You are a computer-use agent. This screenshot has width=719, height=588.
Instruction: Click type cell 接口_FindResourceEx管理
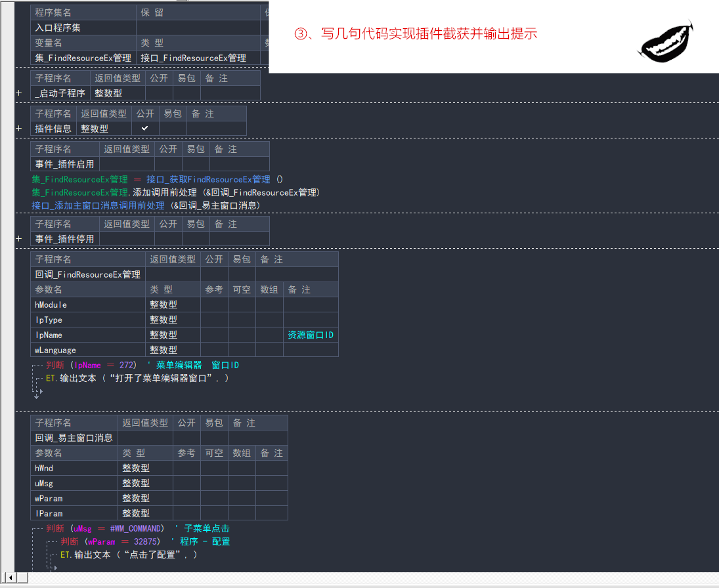193,58
